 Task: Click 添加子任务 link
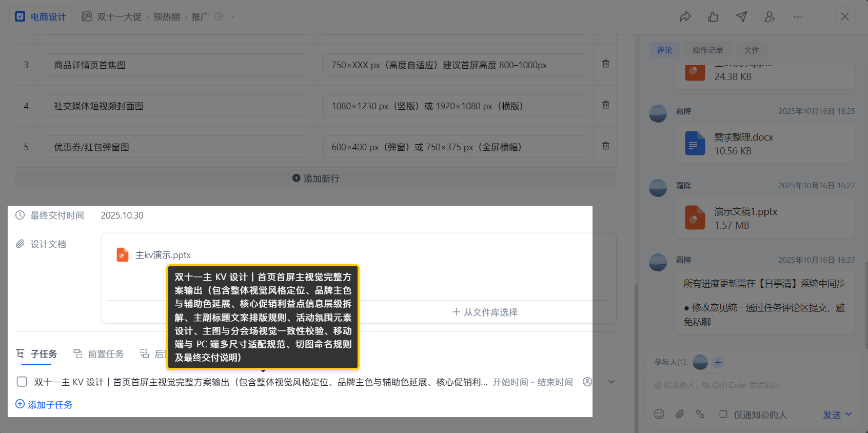pyautogui.click(x=44, y=405)
